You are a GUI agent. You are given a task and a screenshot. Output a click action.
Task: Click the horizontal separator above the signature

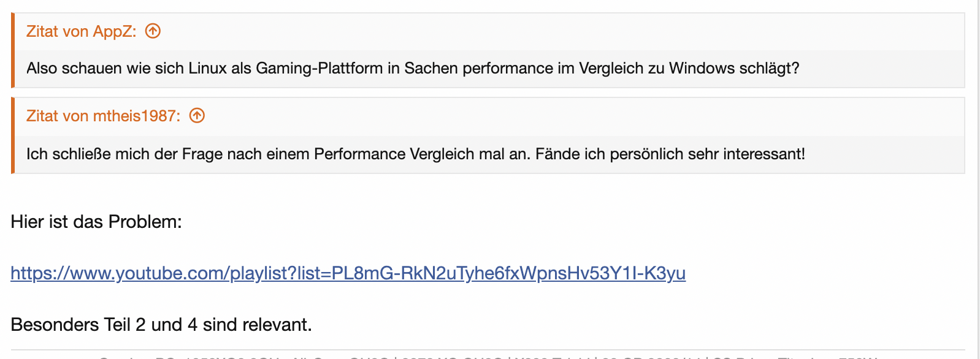click(x=488, y=350)
